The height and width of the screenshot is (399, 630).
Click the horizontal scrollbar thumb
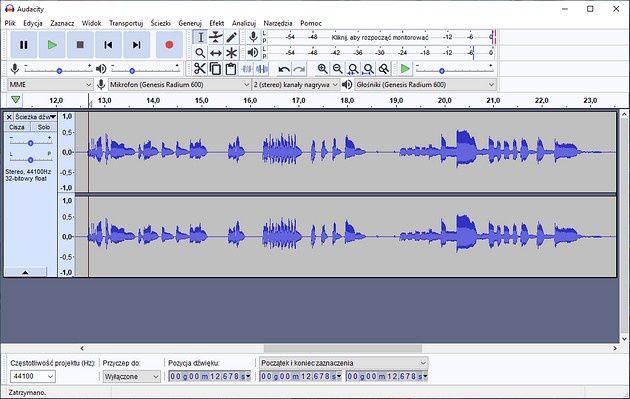tap(343, 348)
